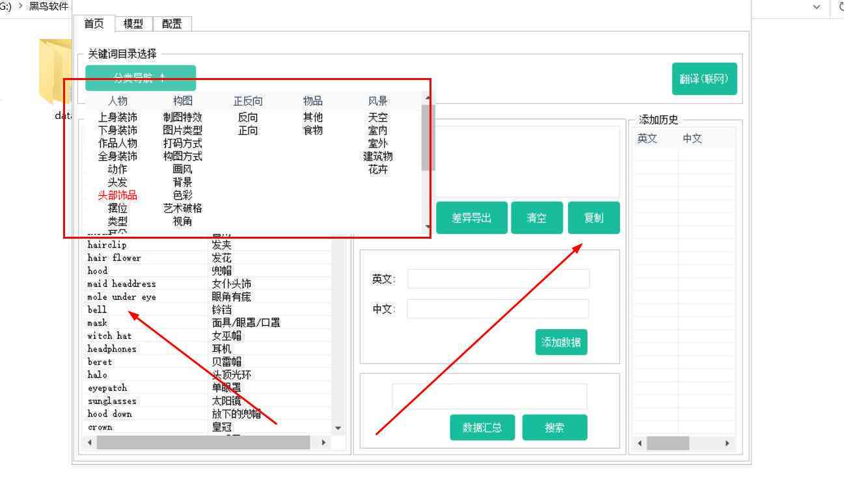
Task: Select the red 头部饰品 category
Action: pos(118,196)
